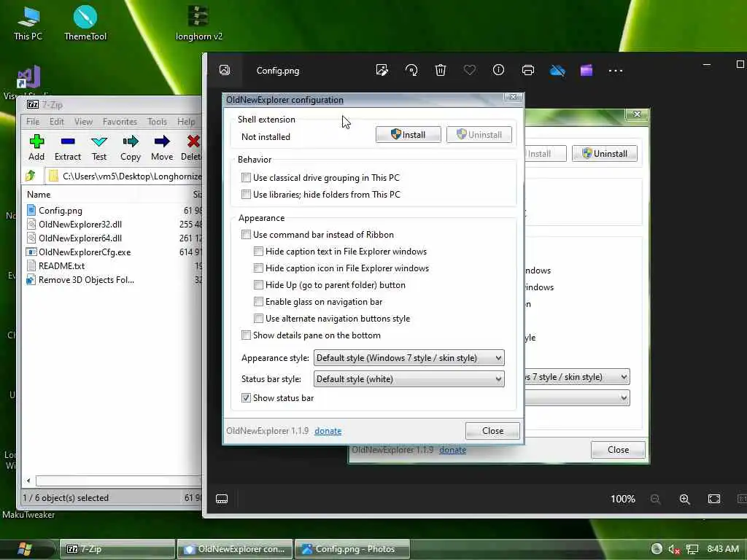Viewport: 747px width, 560px height.
Task: Open the See more ellipsis menu in Photos
Action: pyautogui.click(x=616, y=71)
